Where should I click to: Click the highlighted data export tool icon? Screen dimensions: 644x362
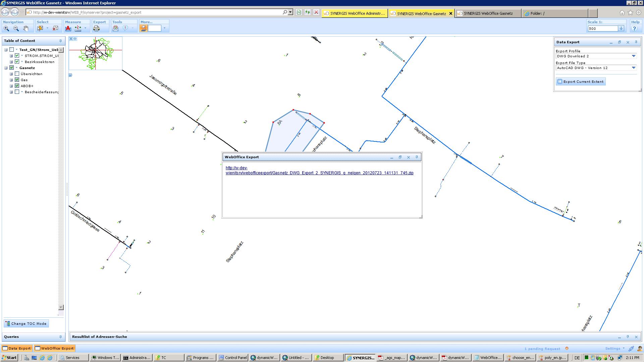[144, 28]
